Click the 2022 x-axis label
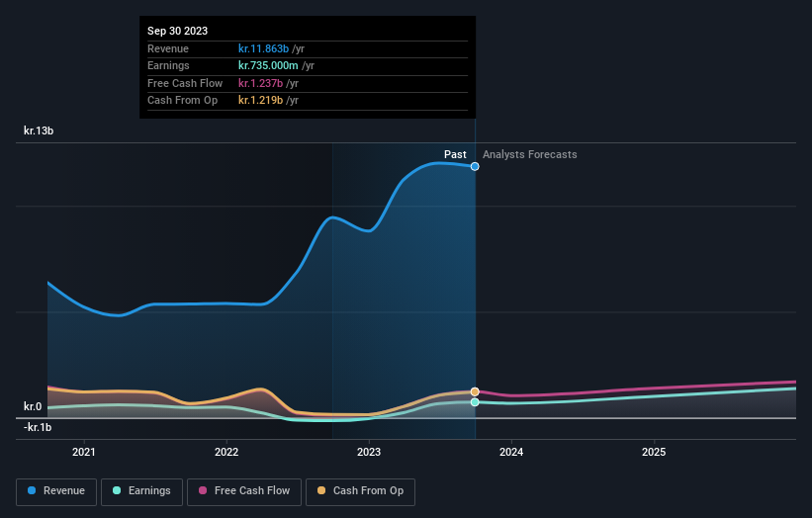The height and width of the screenshot is (518, 812). coord(226,452)
